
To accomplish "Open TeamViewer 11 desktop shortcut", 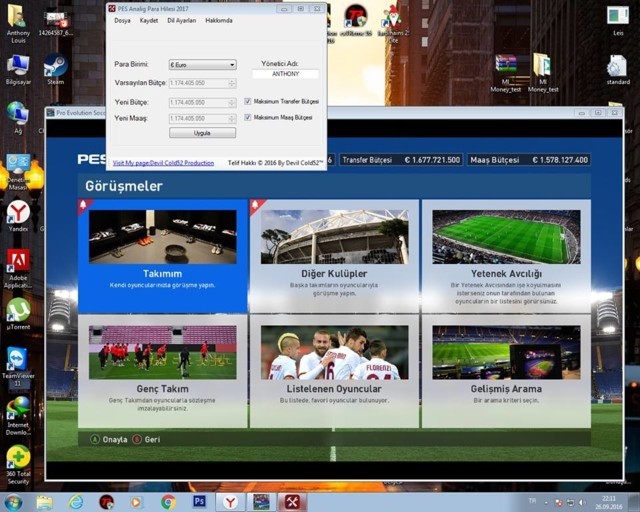I will tap(18, 367).
